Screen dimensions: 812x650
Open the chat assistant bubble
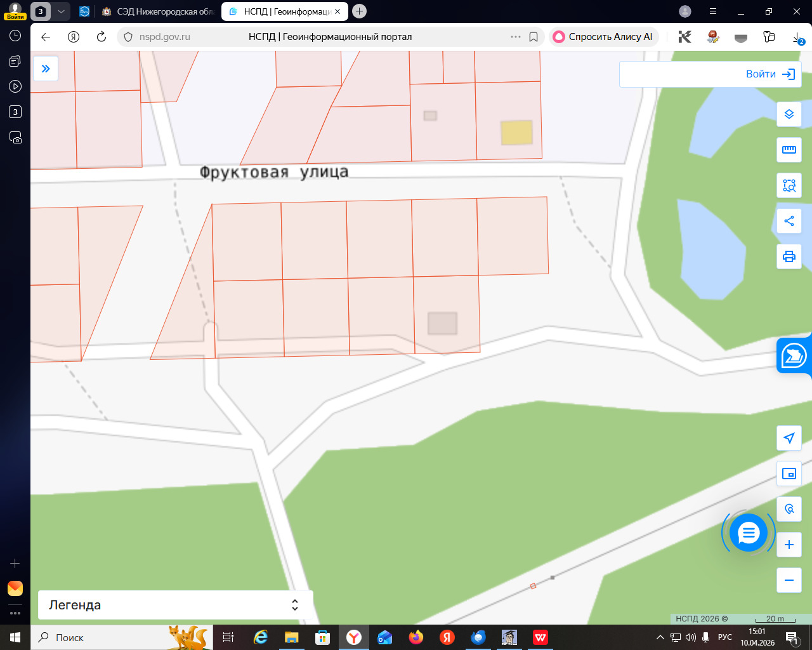[x=749, y=533]
